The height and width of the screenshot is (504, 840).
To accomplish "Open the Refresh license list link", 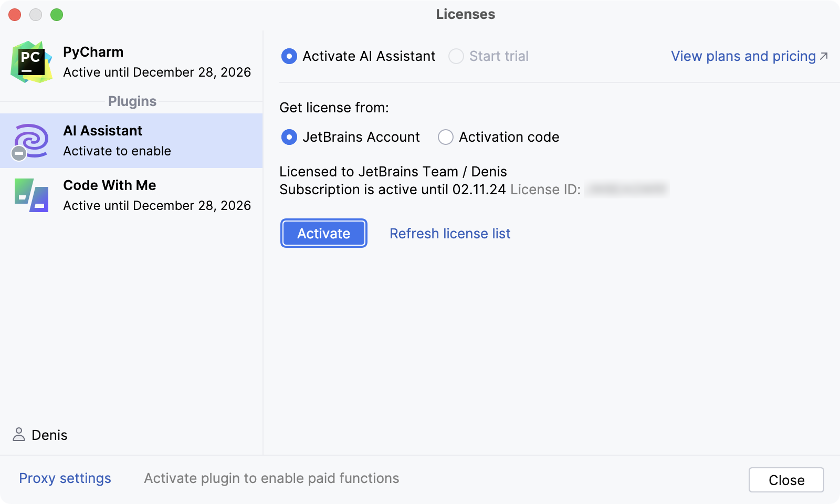I will click(x=449, y=233).
